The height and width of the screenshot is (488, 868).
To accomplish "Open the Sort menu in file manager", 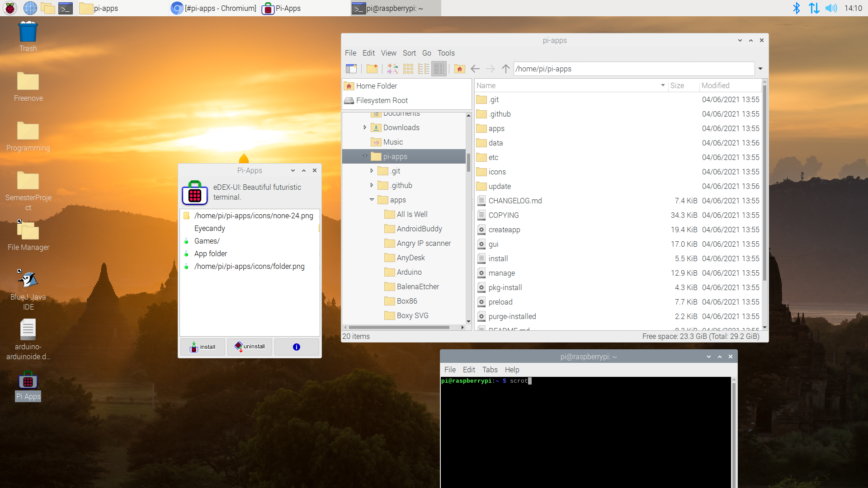I will (409, 53).
